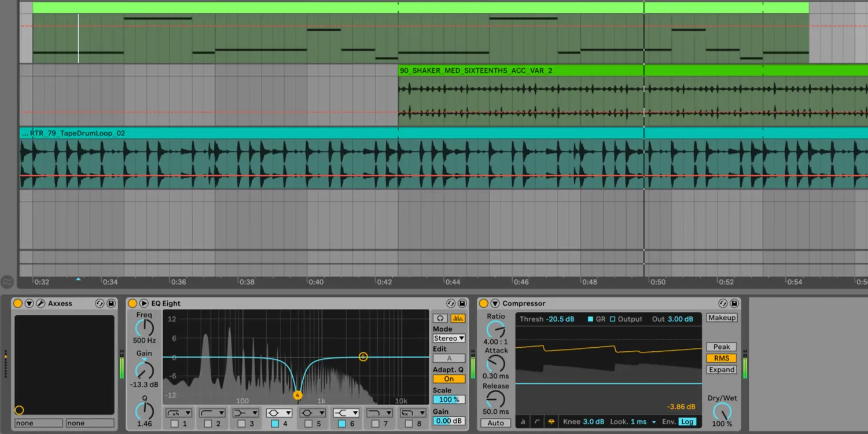Save the EQ Eight preset with disk icon
Screen dimensions: 868x434
pos(462,303)
